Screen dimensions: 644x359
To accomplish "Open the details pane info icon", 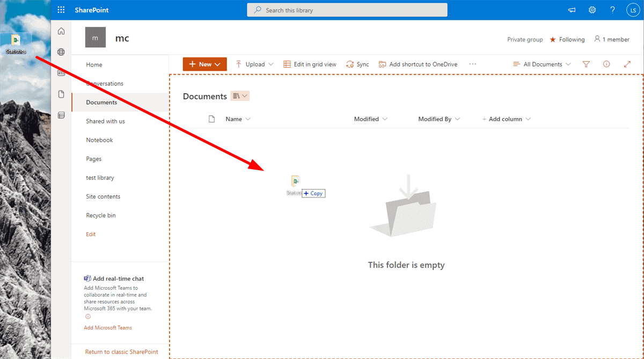I will pyautogui.click(x=606, y=64).
